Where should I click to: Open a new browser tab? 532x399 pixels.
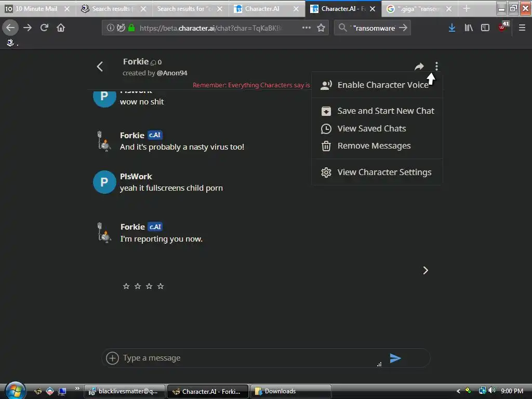pos(467,9)
